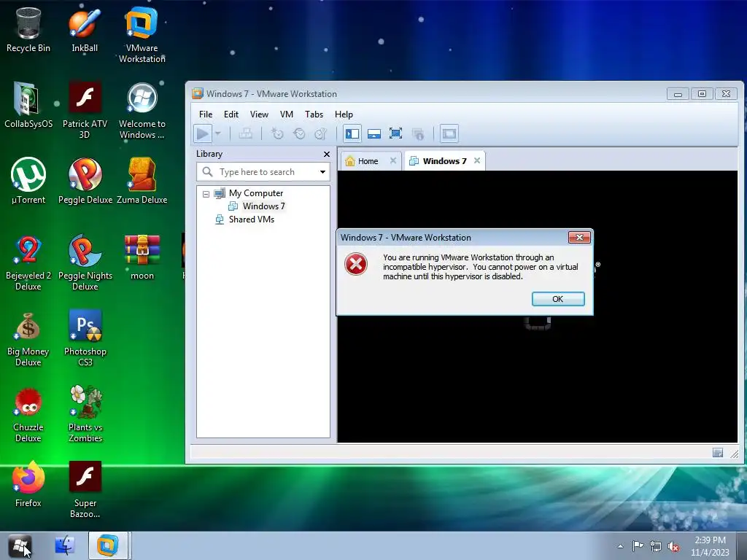The image size is (747, 560).
Task: Click VMware Workstation taskbar button
Action: (108, 545)
